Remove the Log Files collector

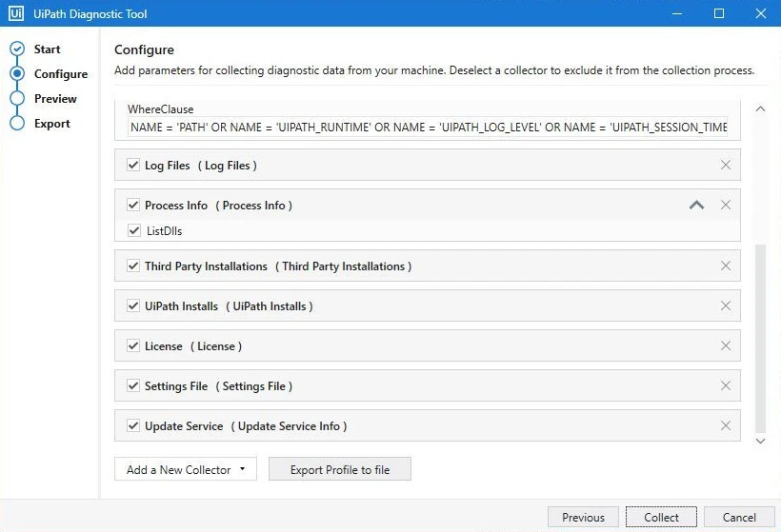pos(725,165)
